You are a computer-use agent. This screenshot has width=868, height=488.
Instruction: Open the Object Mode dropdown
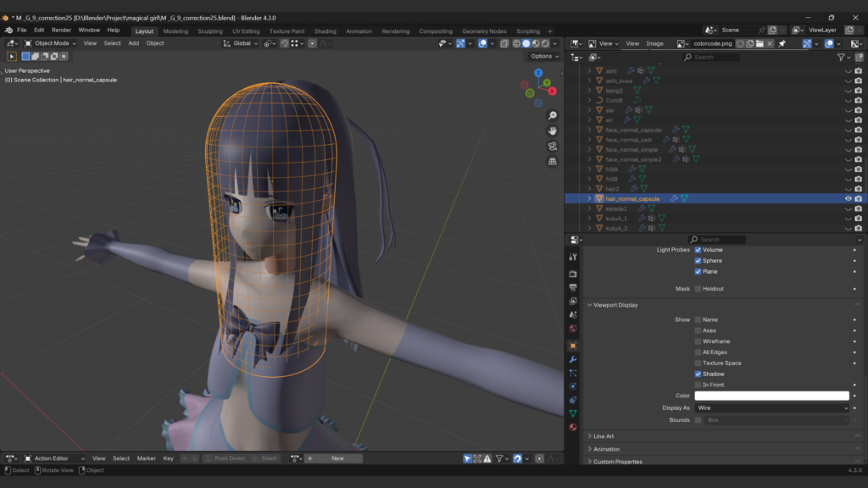(51, 43)
